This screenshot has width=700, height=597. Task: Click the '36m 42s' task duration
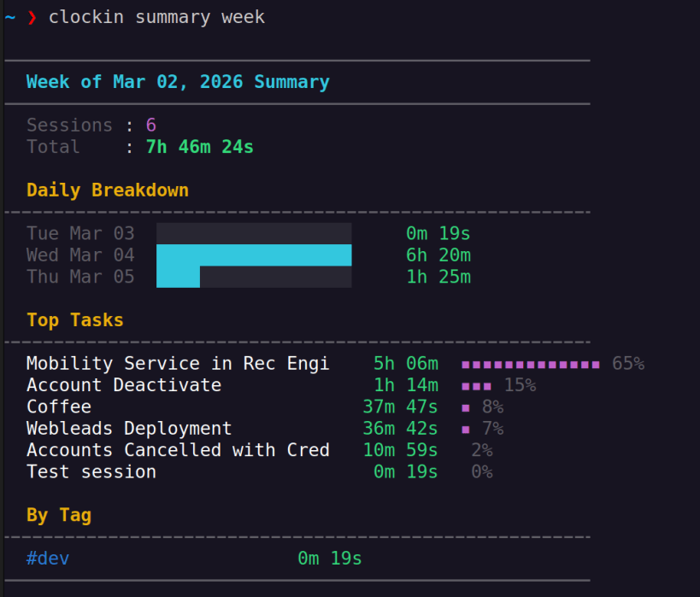[400, 429]
